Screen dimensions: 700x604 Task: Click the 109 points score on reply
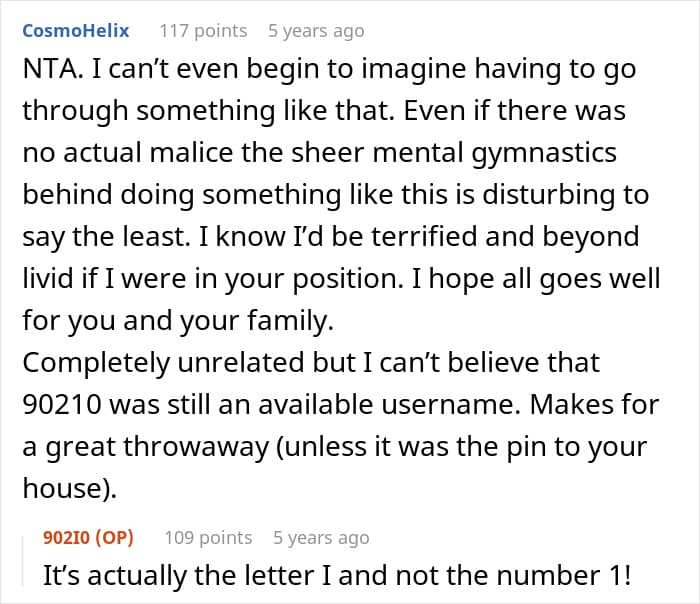coord(208,537)
